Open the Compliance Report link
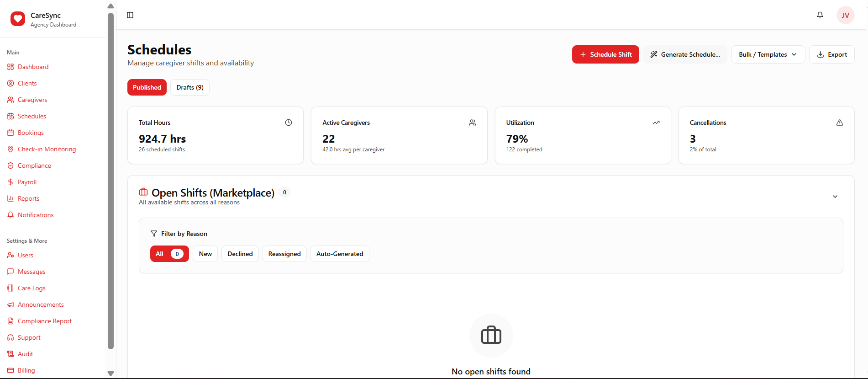 [x=45, y=321]
